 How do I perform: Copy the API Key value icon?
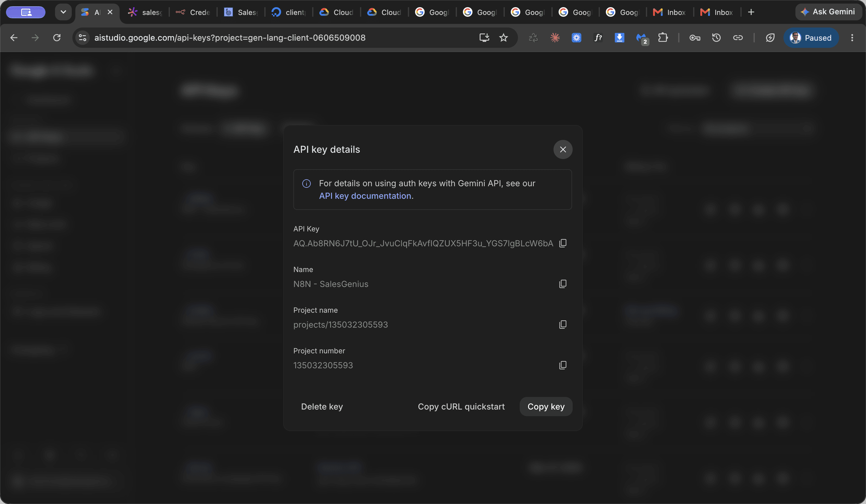[x=562, y=243]
